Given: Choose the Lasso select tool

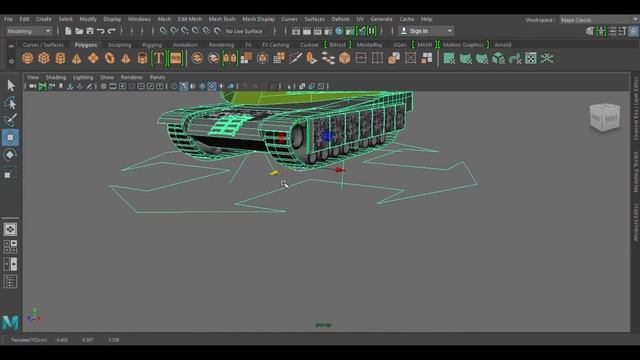Looking at the screenshot, I should [11, 103].
